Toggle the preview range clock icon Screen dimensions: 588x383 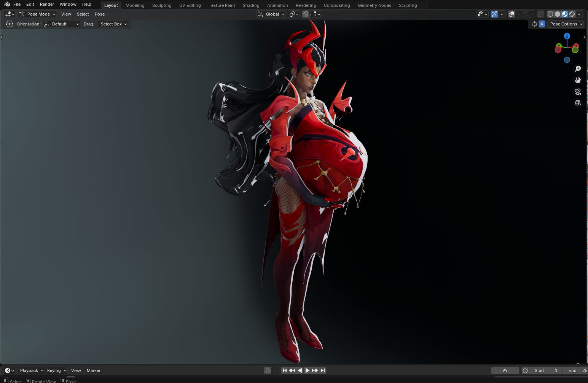[x=525, y=370]
